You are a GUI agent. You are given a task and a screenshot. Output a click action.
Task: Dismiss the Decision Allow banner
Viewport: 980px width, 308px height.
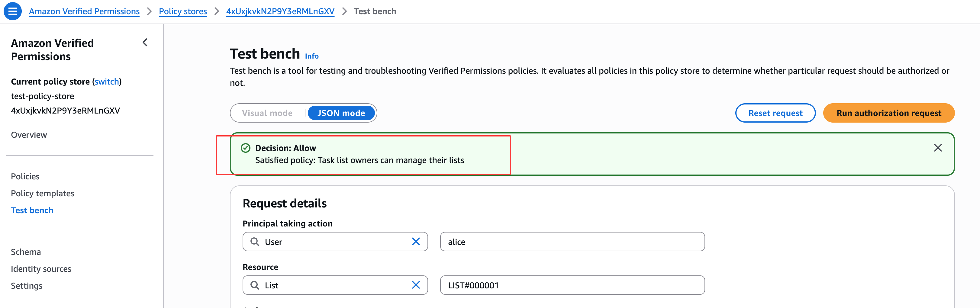(938, 148)
